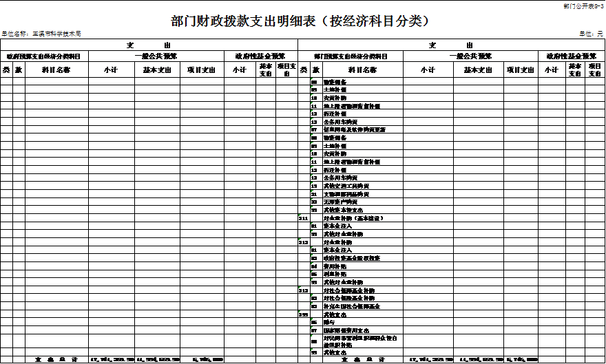
Task: Select the table number cell 部门公开表9-3
Action: click(583, 6)
